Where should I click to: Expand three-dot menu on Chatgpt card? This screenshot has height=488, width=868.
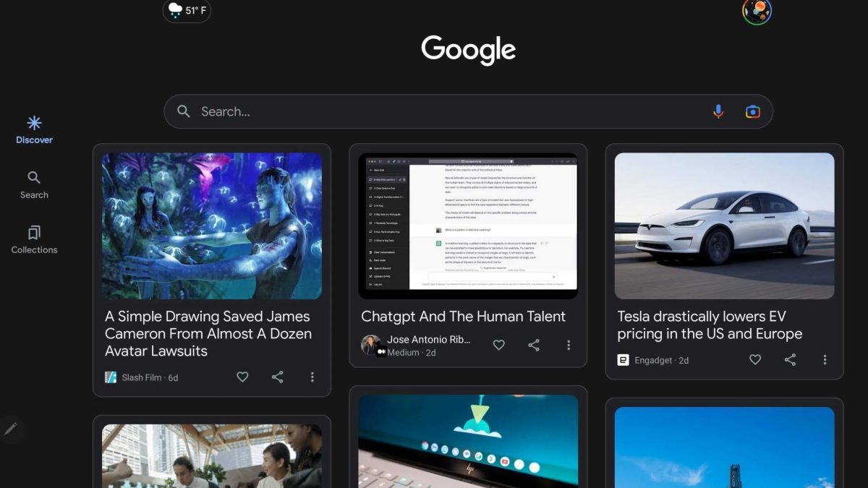tap(569, 345)
